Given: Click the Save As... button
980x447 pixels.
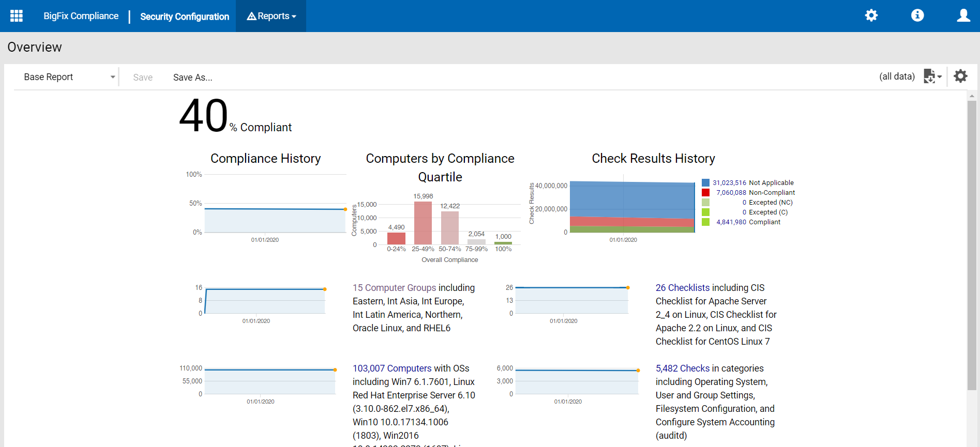Looking at the screenshot, I should click(x=192, y=78).
